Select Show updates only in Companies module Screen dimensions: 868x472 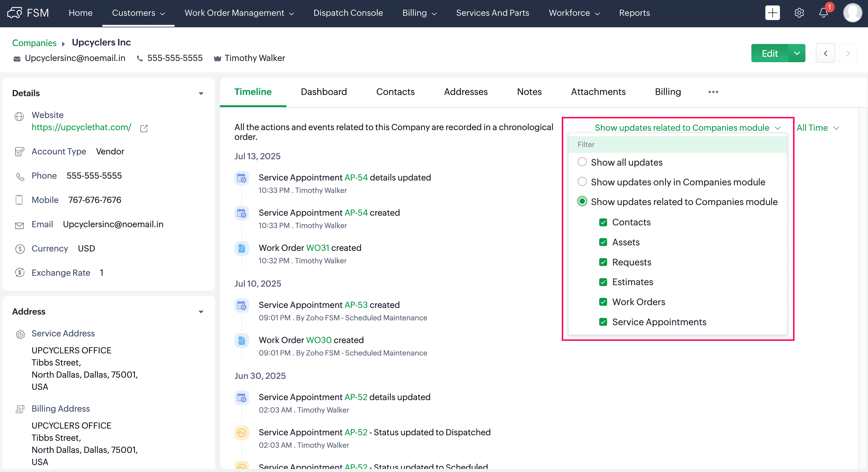(582, 182)
